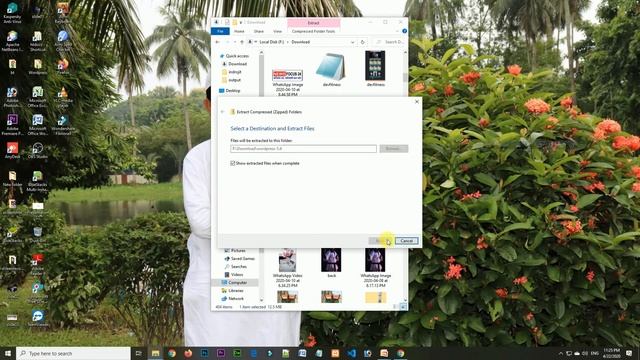Open Task View on the taskbar
The width and height of the screenshot is (640, 360).
[139, 353]
